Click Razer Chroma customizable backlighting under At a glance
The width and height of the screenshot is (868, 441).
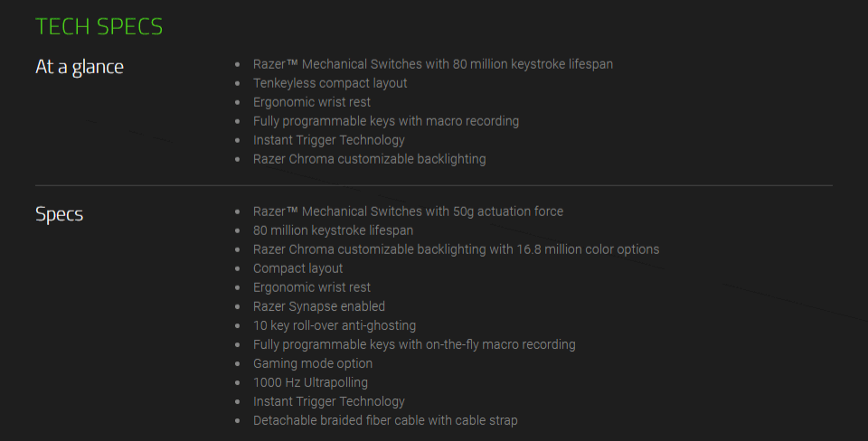coord(369,159)
